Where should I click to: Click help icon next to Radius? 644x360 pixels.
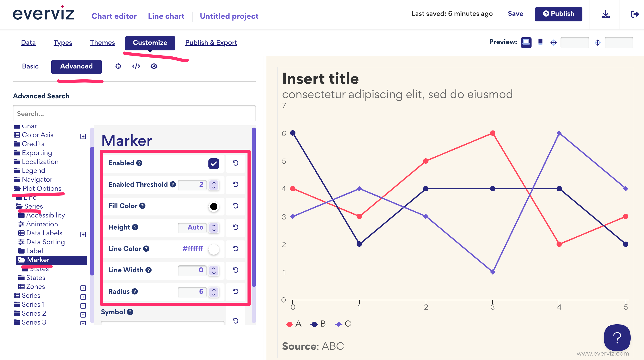(135, 292)
